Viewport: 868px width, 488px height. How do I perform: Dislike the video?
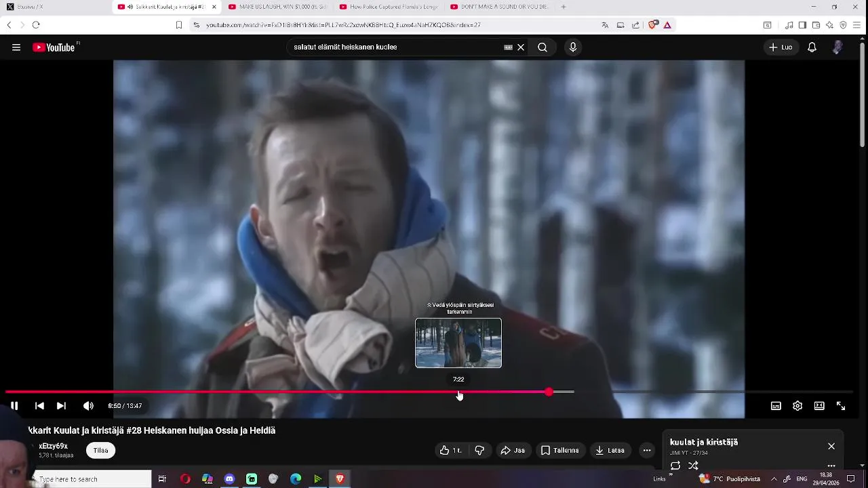click(479, 450)
